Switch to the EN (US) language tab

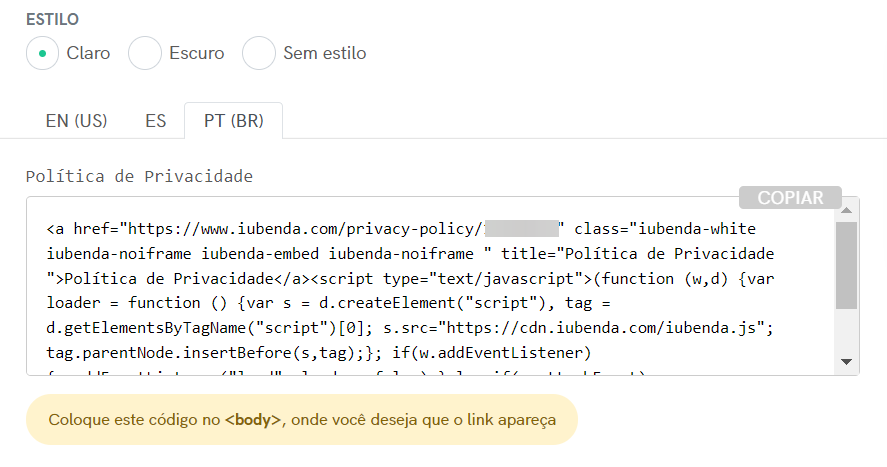point(76,121)
